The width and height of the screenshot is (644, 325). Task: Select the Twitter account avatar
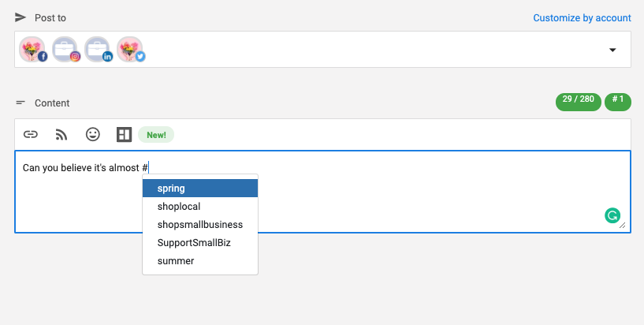[x=131, y=50]
